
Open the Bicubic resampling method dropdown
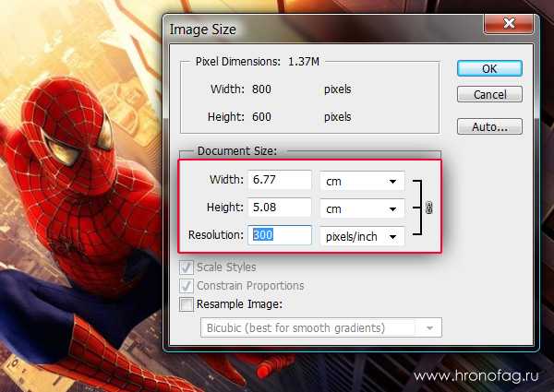coord(320,327)
